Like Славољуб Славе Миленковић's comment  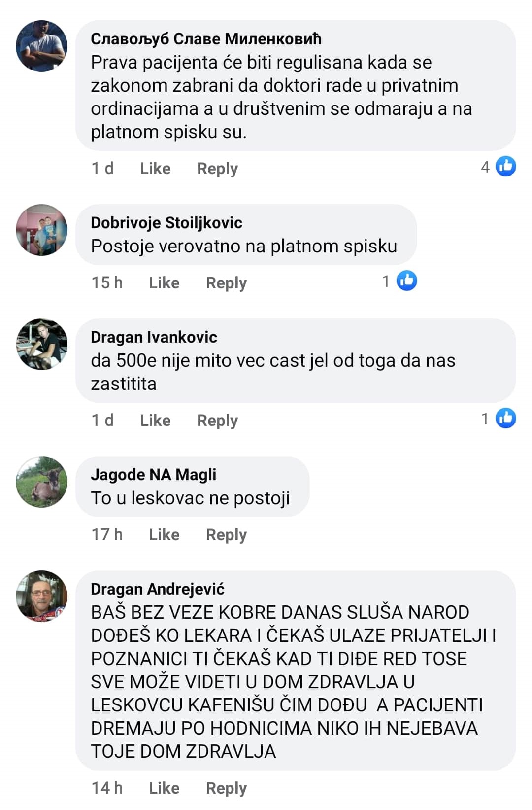[155, 169]
